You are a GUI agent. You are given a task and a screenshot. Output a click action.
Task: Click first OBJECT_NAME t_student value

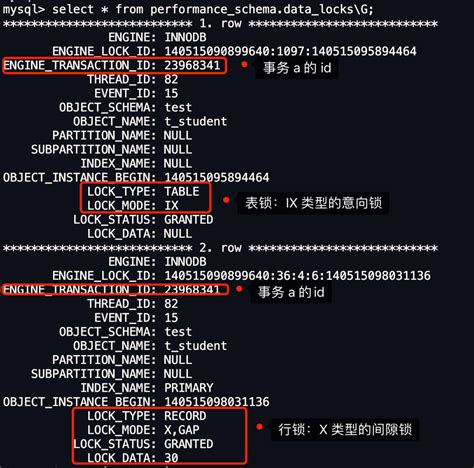(196, 121)
